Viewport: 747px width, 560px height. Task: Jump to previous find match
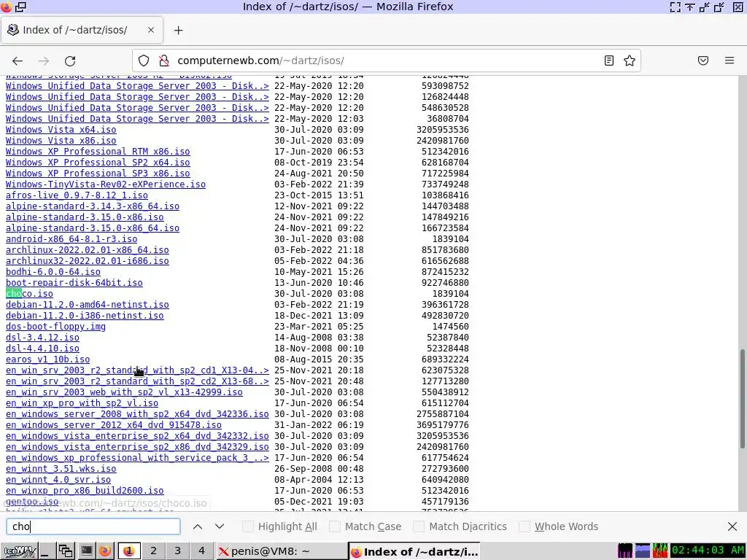tap(198, 526)
